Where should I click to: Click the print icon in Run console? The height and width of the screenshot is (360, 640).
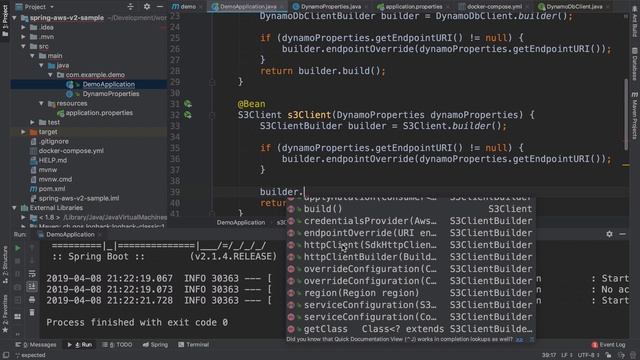click(x=32, y=300)
